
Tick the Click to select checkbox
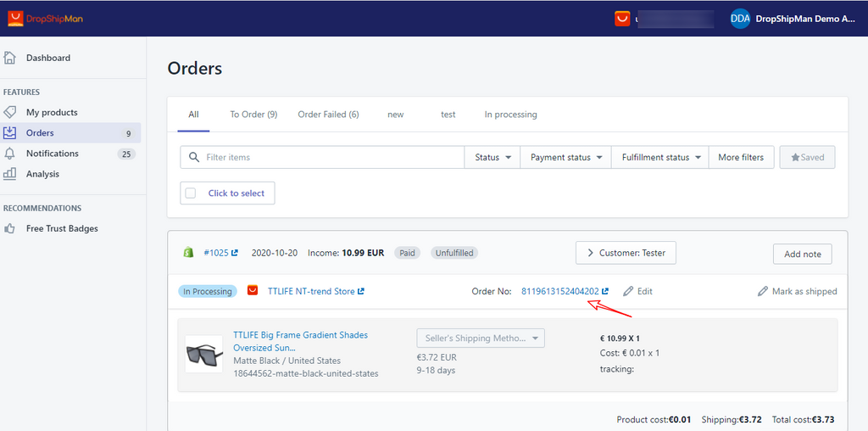[x=191, y=193]
